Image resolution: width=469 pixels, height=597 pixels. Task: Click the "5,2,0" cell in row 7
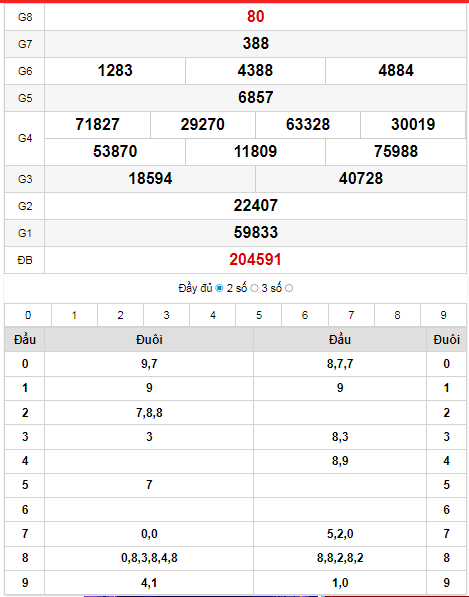tap(340, 534)
